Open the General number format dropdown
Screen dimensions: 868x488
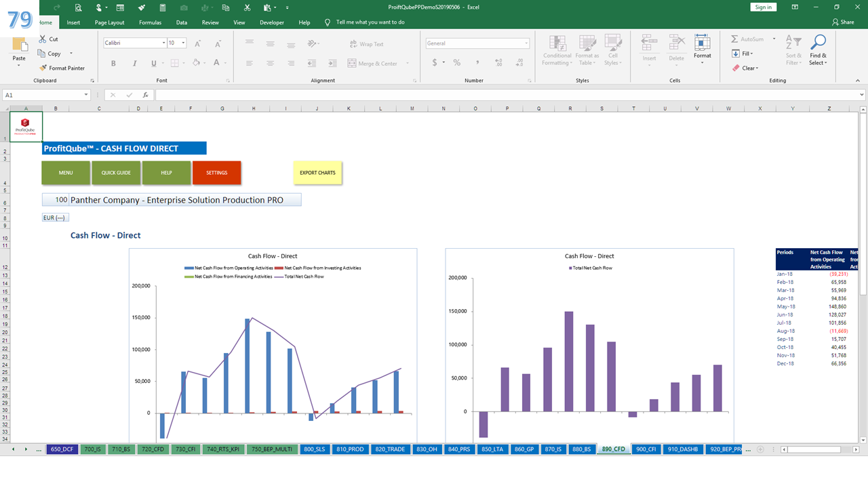tap(526, 43)
